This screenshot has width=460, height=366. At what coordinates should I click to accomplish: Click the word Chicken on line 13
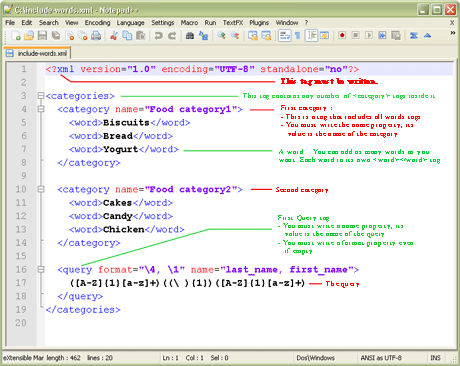[x=123, y=229]
